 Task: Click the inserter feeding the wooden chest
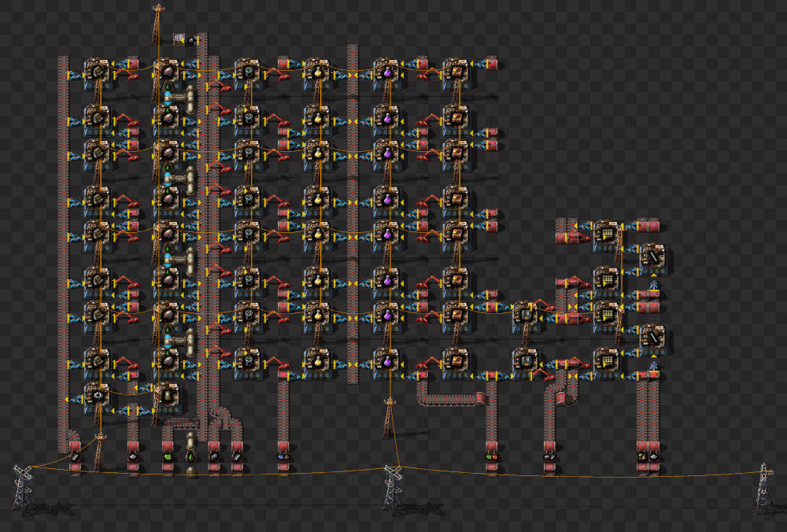192,40
